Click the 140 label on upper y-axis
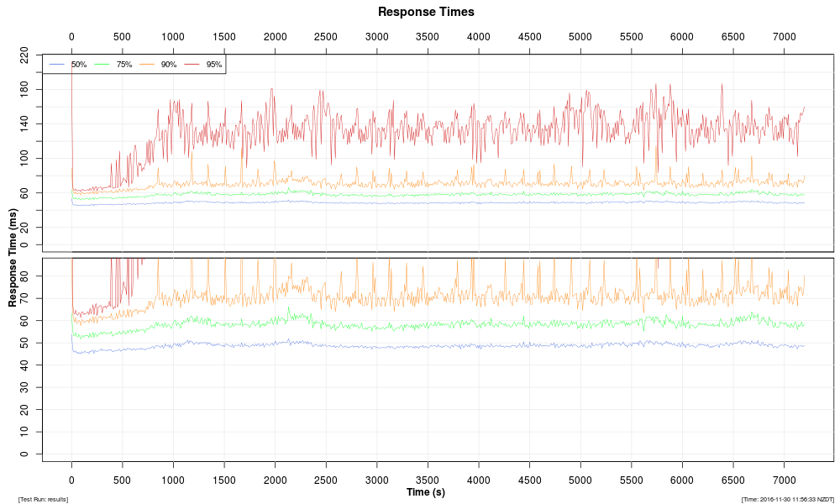840x504 pixels. pos(24,123)
